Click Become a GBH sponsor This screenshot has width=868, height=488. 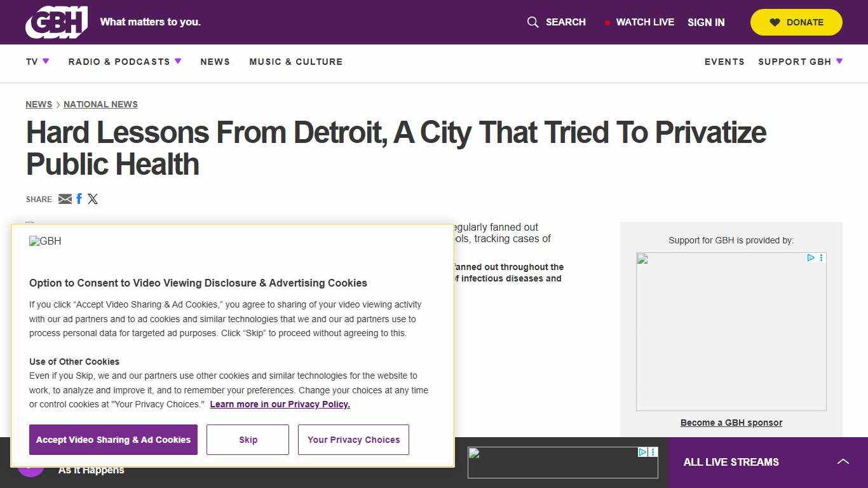[x=731, y=423]
